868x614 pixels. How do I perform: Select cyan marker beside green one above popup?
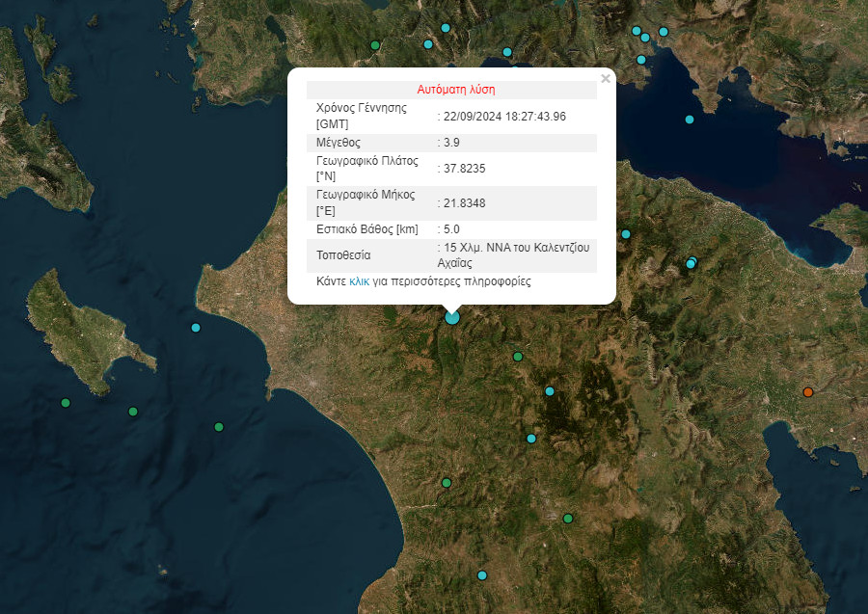[428, 44]
